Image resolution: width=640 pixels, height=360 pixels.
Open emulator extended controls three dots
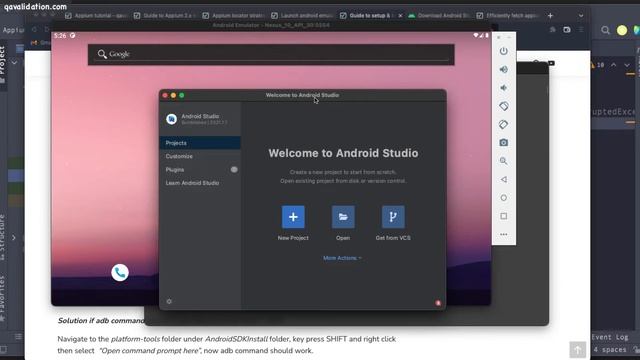[x=504, y=234]
